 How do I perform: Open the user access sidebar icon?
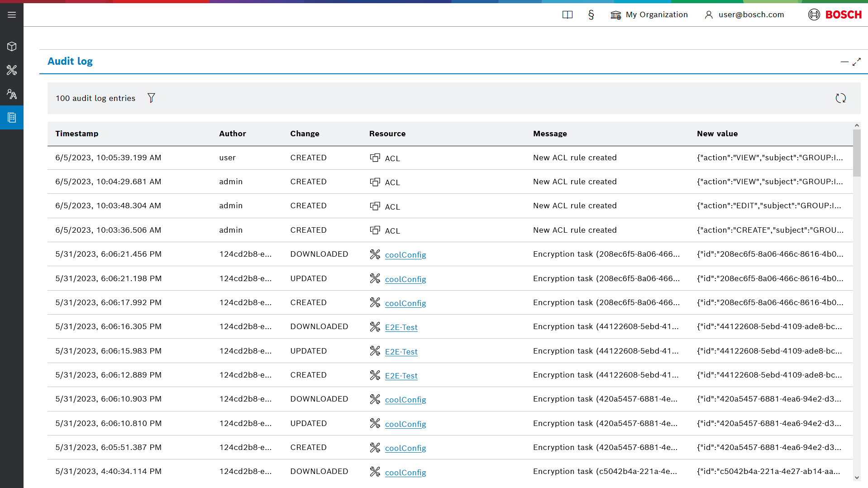12,94
